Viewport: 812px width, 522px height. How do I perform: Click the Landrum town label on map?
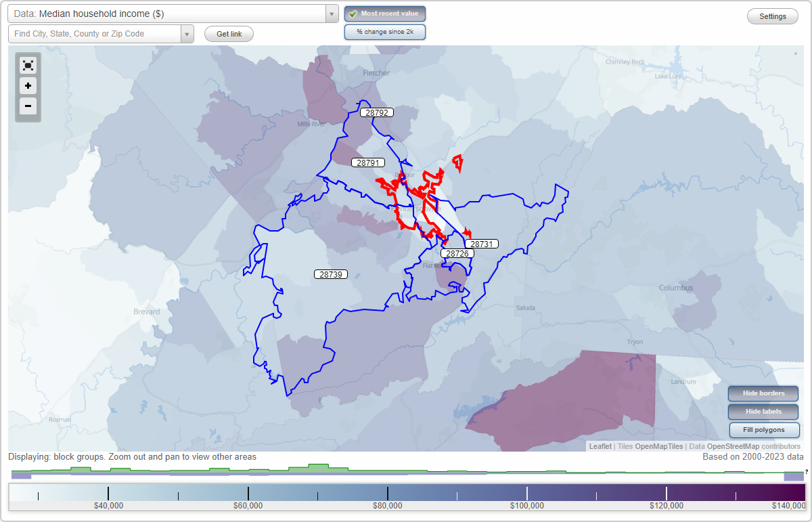[x=683, y=382]
